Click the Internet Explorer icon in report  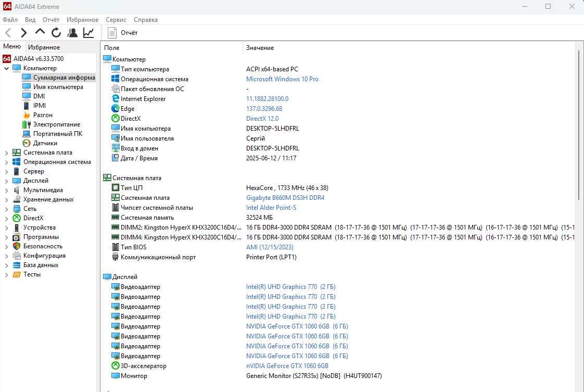coord(116,99)
